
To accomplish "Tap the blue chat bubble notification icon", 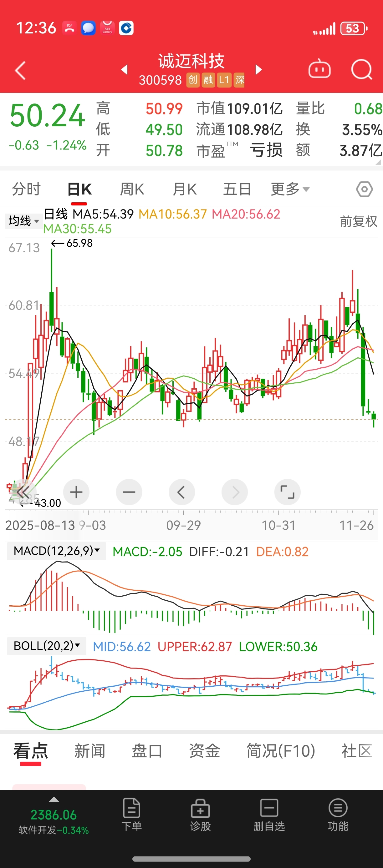I will point(88,28).
